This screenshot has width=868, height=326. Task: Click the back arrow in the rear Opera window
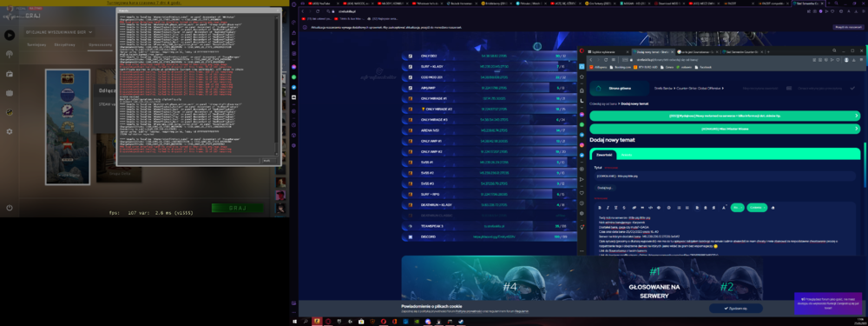(303, 11)
